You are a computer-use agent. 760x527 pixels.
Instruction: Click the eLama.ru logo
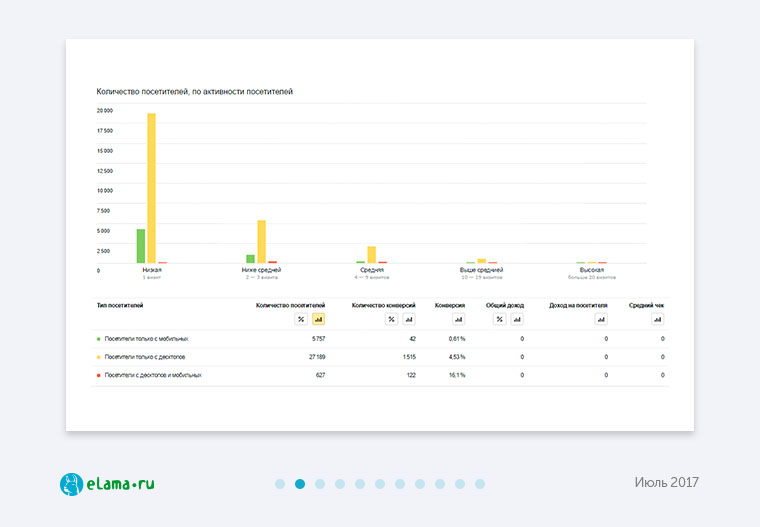107,484
